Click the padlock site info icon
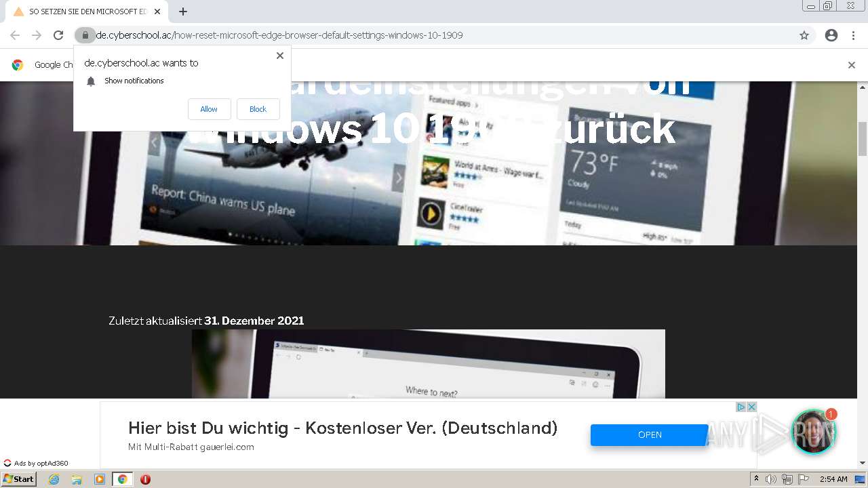 pos(85,35)
